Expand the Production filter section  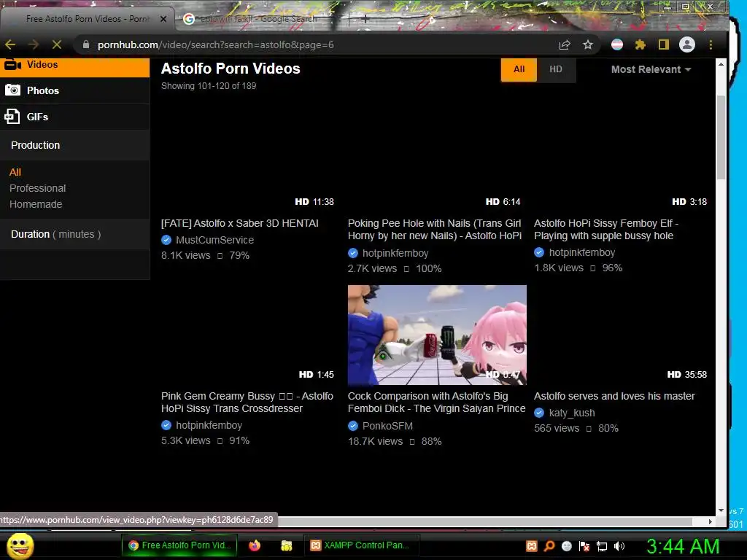(x=75, y=145)
